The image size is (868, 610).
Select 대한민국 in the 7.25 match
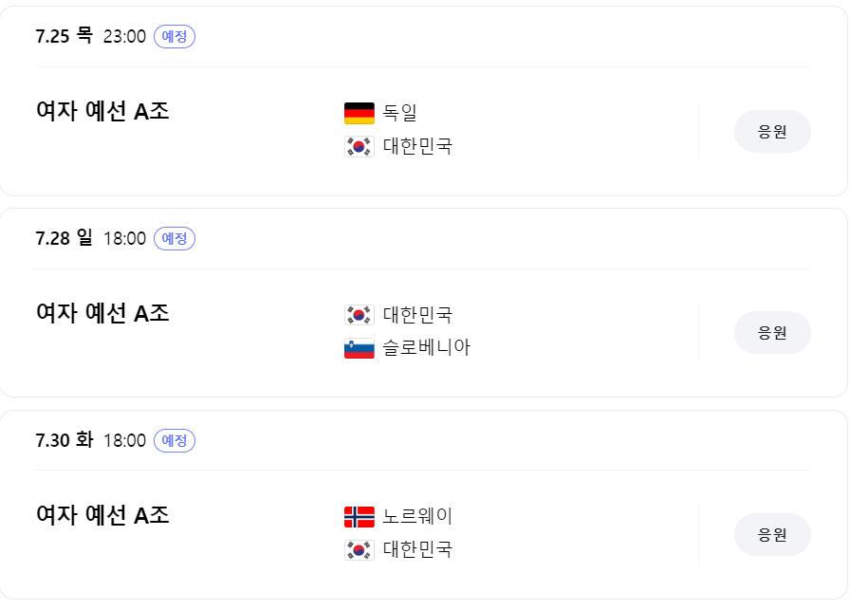[x=418, y=146]
